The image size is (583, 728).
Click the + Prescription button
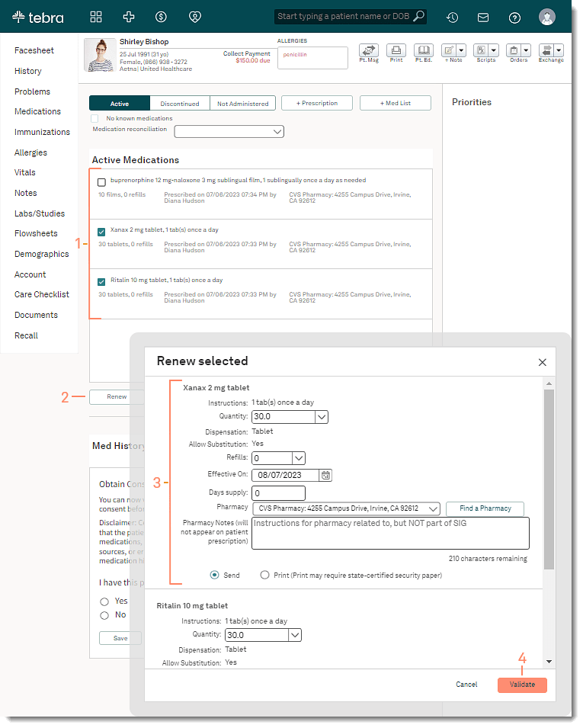(317, 103)
